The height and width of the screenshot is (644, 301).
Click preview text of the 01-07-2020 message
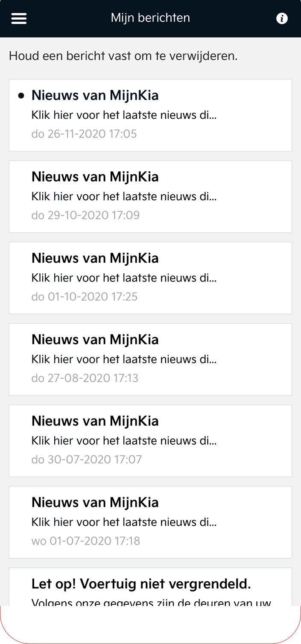tap(124, 522)
